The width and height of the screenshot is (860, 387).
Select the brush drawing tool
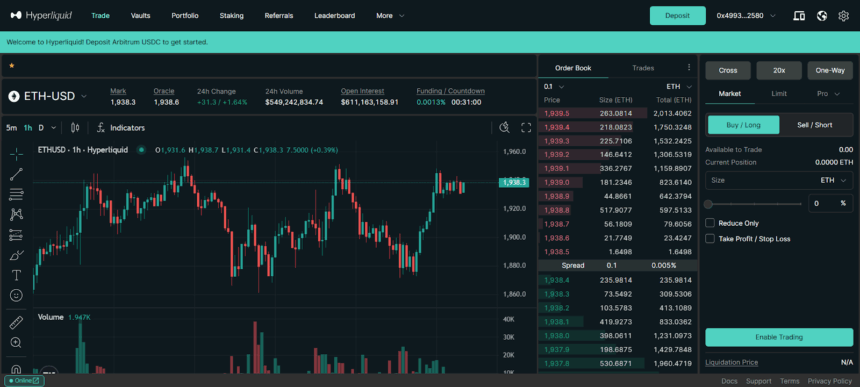click(x=16, y=255)
